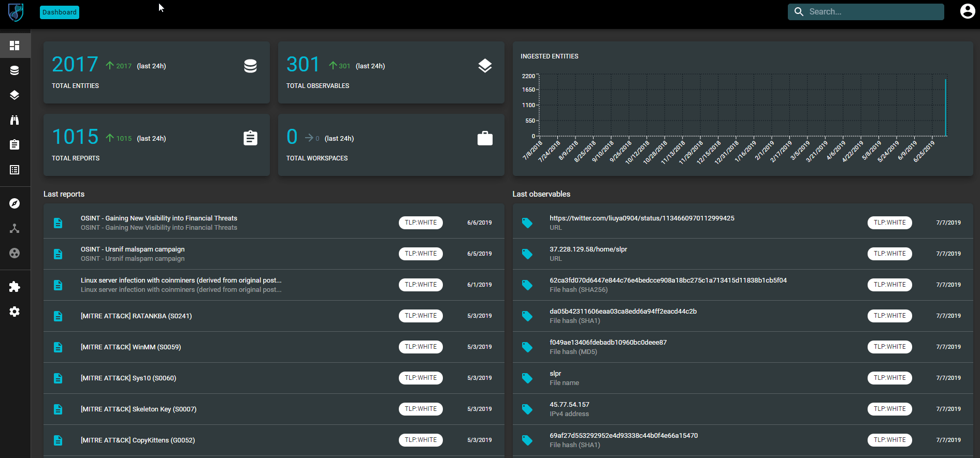Click the database icon on Total Entities card
The height and width of the screenshot is (458, 980).
pos(250,66)
